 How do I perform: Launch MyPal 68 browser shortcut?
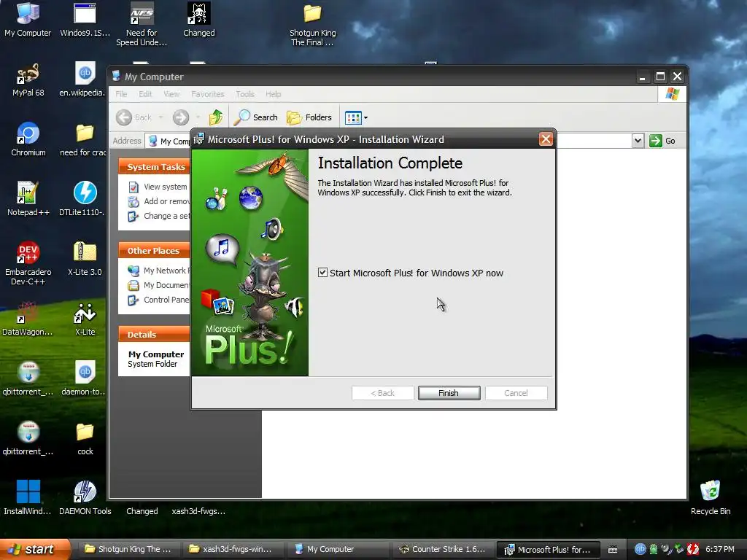pyautogui.click(x=28, y=79)
